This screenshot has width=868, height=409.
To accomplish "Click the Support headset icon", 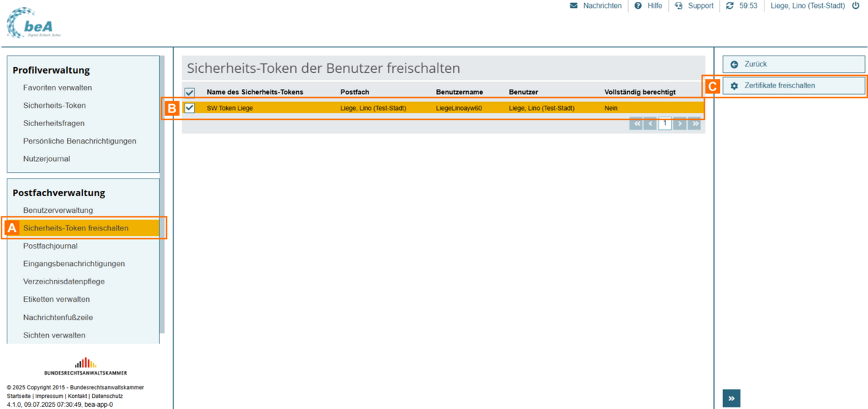I will [x=679, y=6].
